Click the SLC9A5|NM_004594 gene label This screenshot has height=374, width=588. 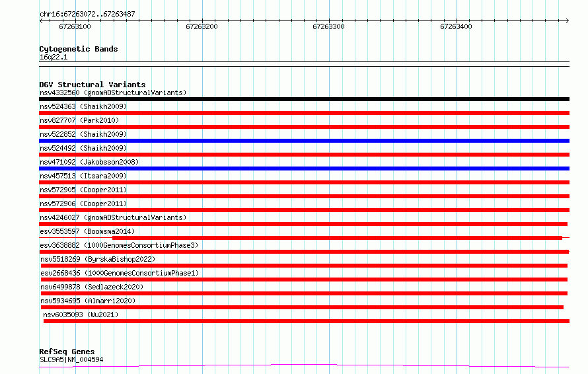point(71,359)
